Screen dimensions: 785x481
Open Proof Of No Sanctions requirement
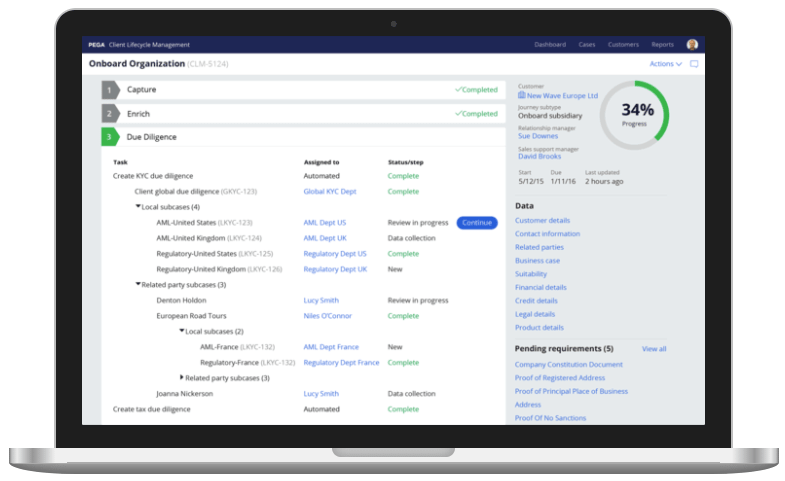point(550,418)
